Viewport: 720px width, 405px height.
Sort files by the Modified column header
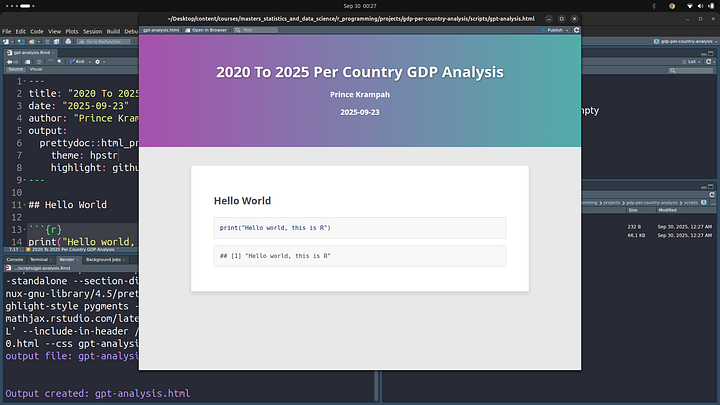686,210
